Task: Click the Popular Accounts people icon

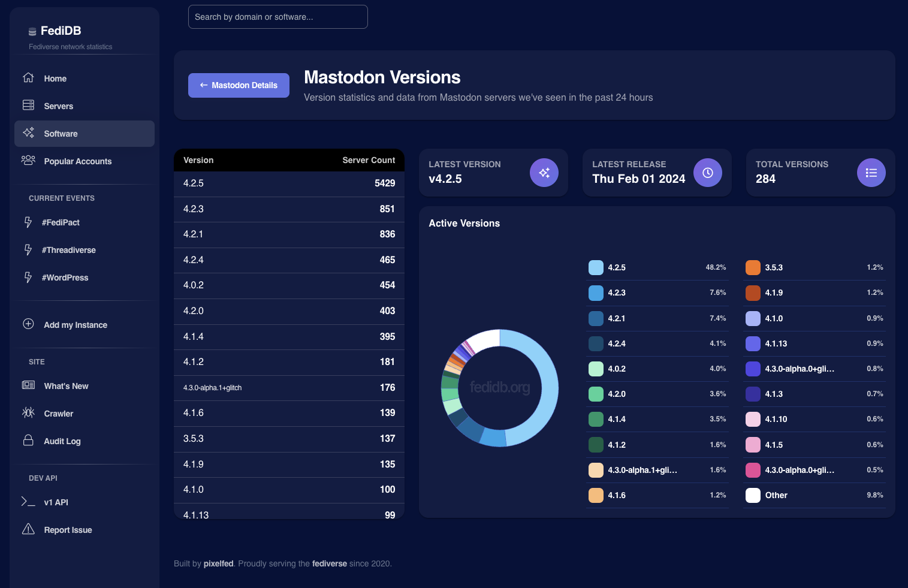Action: tap(28, 161)
